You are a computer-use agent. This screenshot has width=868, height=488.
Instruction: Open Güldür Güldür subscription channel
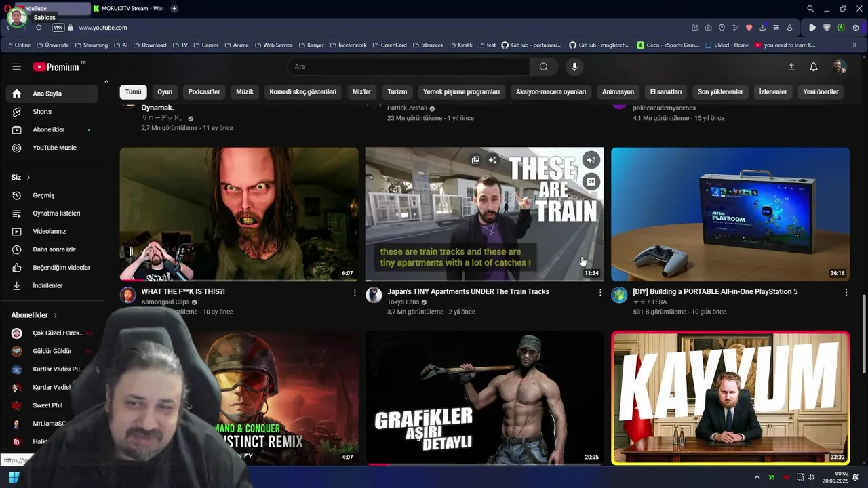(x=52, y=351)
